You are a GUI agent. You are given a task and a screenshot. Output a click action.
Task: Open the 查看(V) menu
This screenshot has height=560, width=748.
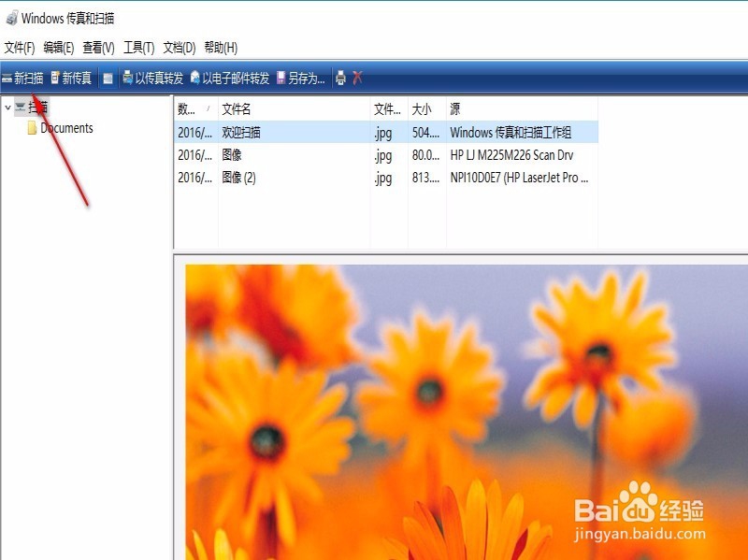pos(98,48)
